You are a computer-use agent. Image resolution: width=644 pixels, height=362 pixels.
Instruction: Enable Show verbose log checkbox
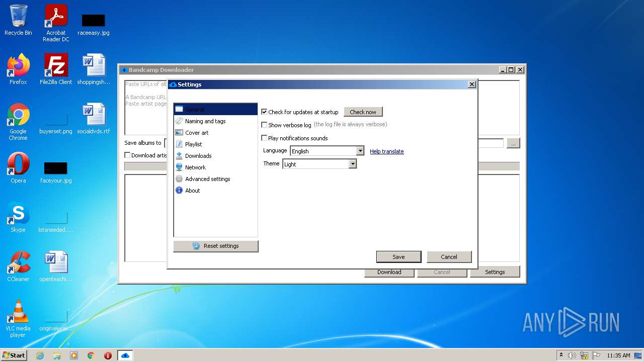click(x=264, y=125)
